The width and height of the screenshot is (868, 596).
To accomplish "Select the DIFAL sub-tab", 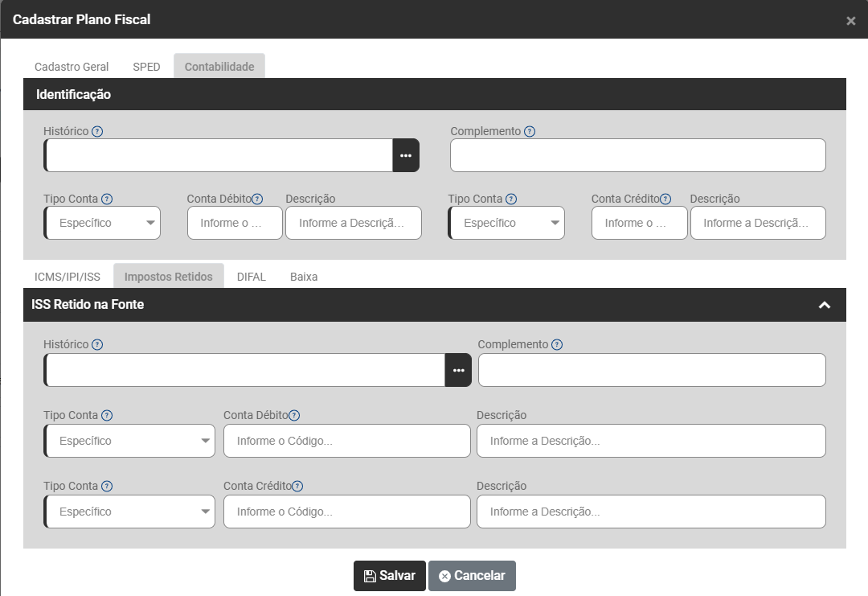I will click(252, 277).
